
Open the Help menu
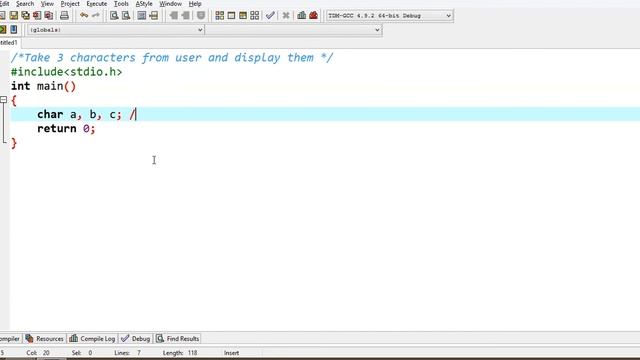point(195,4)
